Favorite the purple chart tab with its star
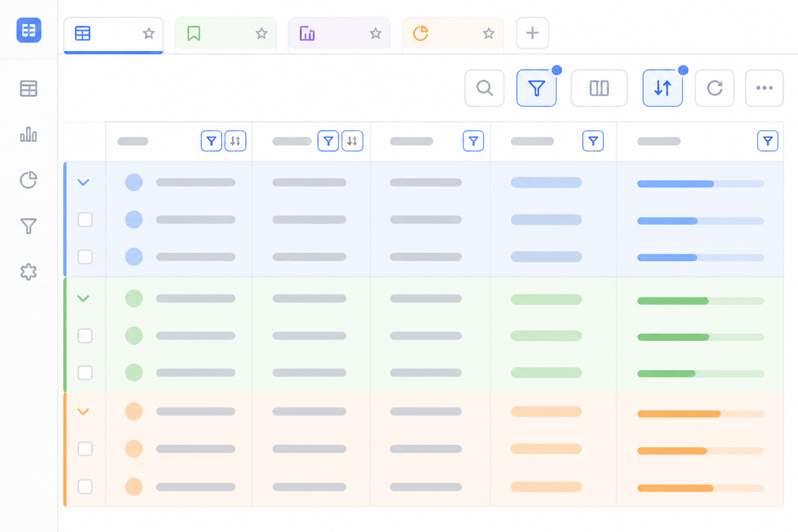The image size is (798, 532). point(375,34)
